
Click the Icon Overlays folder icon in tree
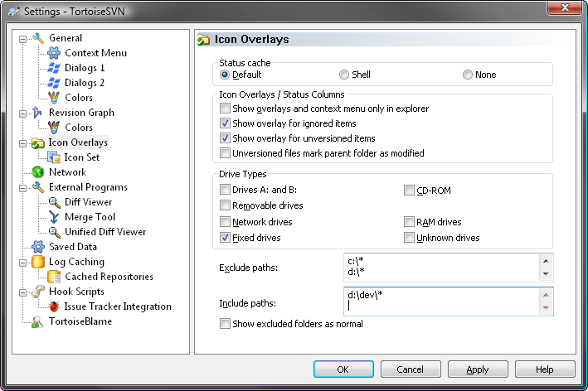pos(37,142)
